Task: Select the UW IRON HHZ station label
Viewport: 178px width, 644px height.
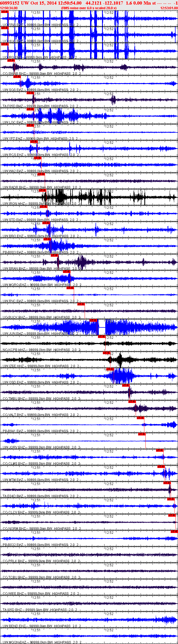Action: coord(42,204)
